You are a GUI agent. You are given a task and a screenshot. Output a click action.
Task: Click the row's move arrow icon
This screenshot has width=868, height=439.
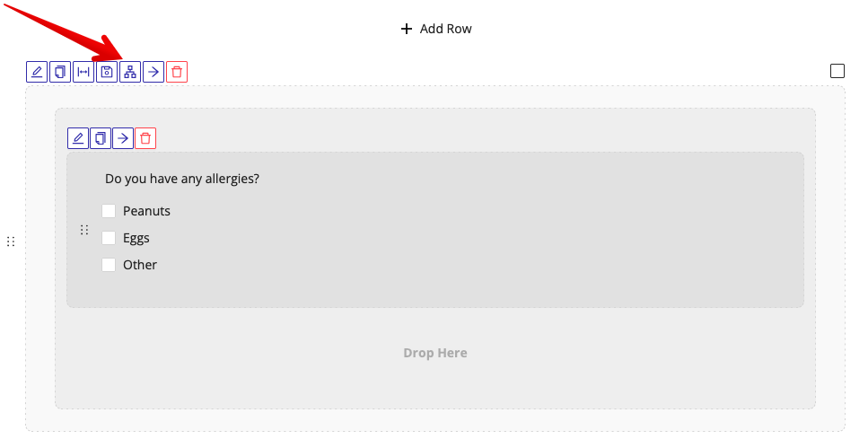click(x=153, y=72)
